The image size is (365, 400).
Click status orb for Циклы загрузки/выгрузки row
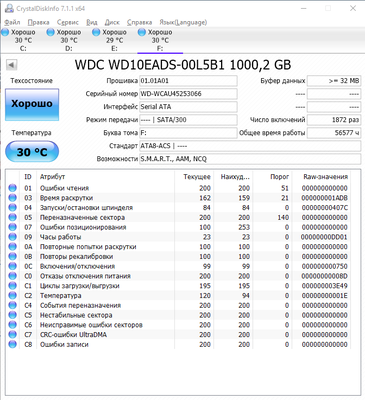click(x=12, y=286)
